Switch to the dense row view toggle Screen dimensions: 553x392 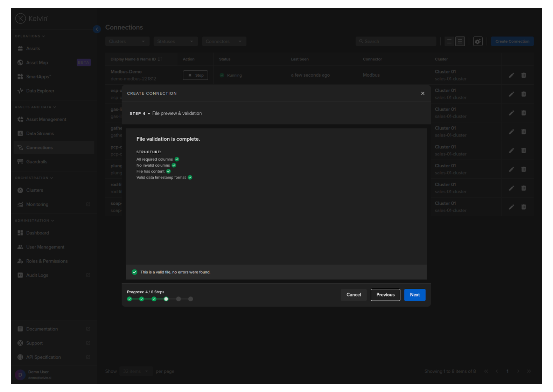click(x=460, y=41)
